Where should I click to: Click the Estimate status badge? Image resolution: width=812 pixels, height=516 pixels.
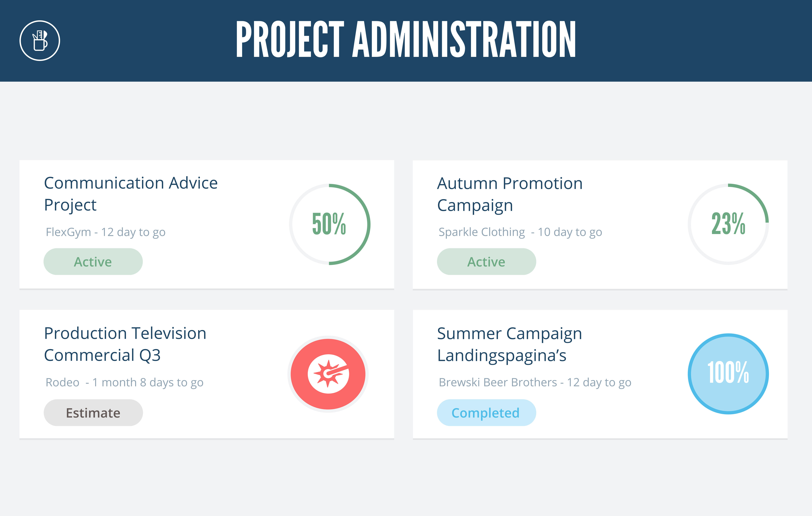(x=93, y=413)
